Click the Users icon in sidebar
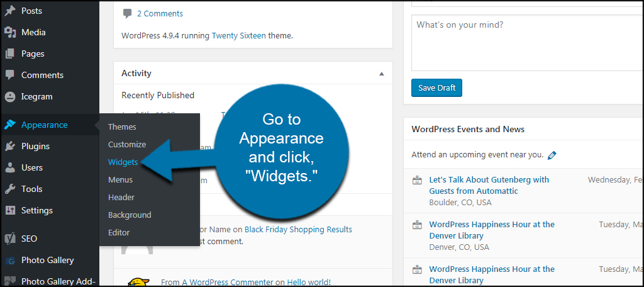This screenshot has width=644, height=287. coord(9,167)
